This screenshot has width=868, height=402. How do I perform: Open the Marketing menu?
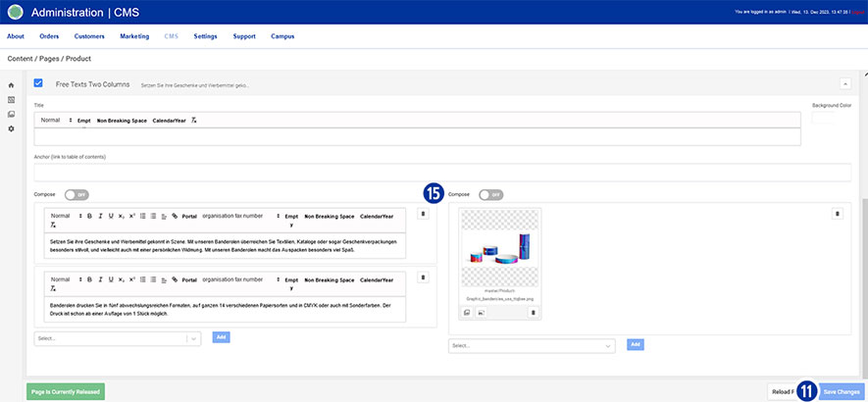(x=134, y=36)
